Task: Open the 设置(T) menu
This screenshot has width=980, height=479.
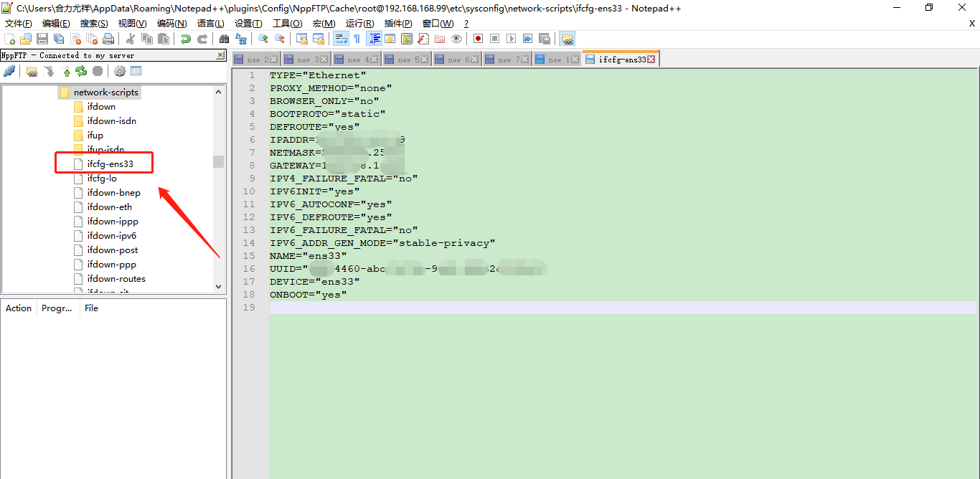Action: [248, 24]
